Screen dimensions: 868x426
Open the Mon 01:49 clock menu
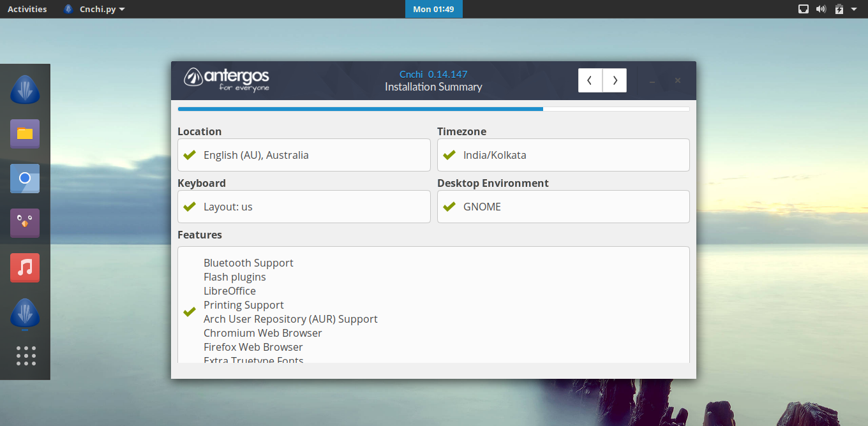pyautogui.click(x=433, y=9)
